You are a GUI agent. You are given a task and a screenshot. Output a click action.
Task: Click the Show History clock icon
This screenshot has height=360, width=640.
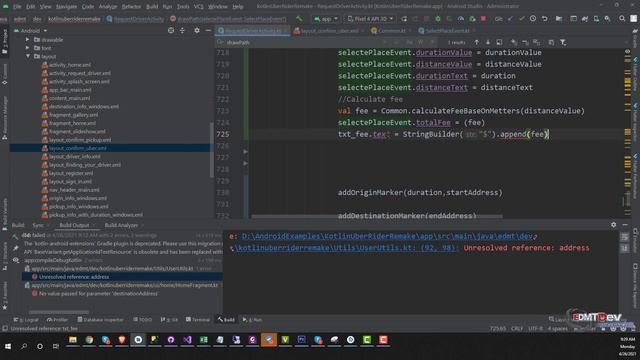tap(533, 19)
